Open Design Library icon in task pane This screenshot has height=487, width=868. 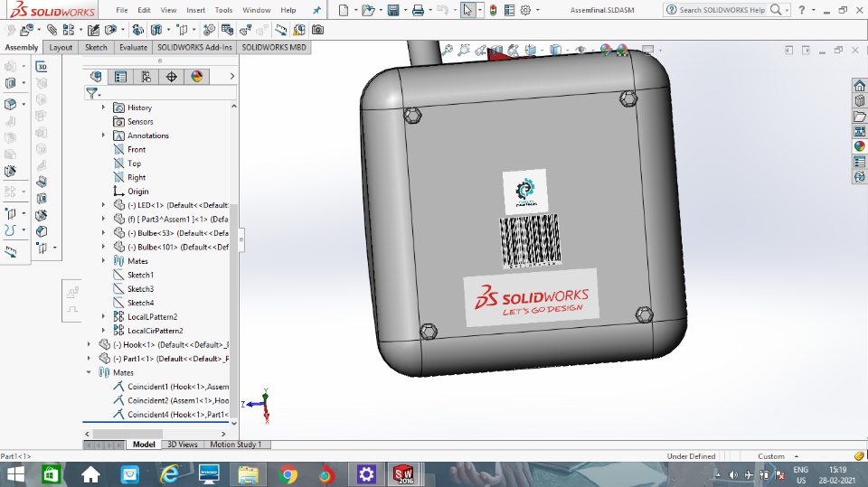point(859,100)
